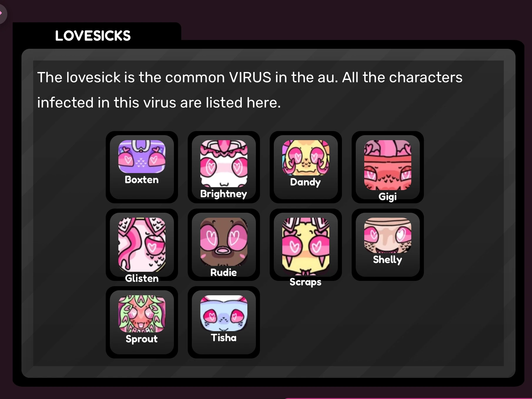Follow the Brightney name link
This screenshot has width=532, height=399.
point(224,194)
